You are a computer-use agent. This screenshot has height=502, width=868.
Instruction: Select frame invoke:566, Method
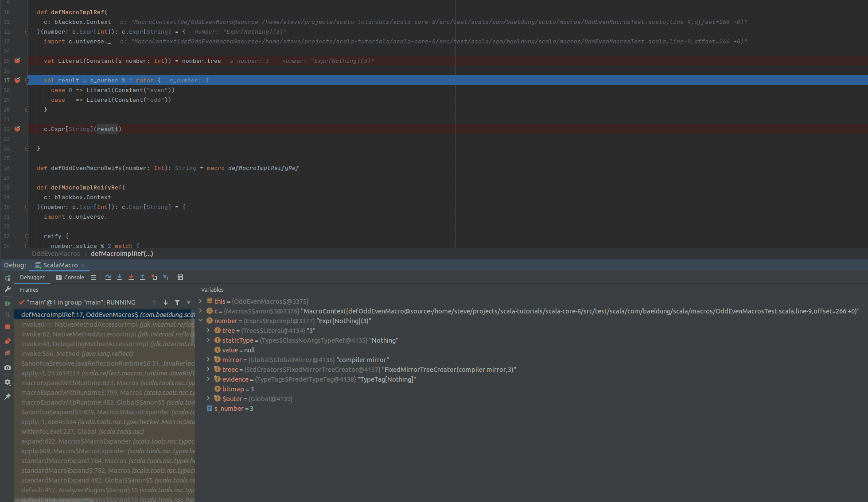(105, 354)
